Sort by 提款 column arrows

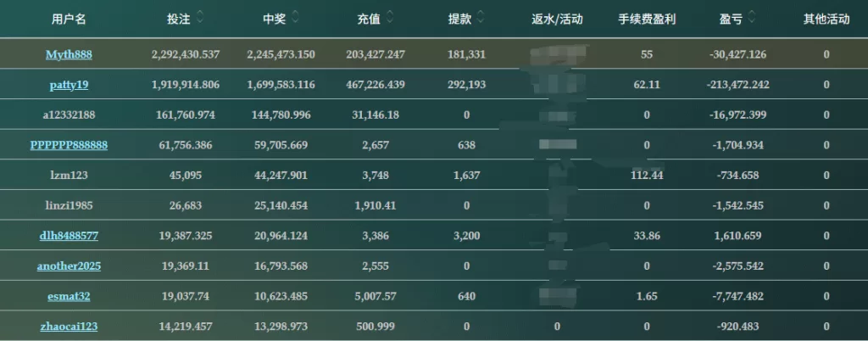tap(481, 17)
